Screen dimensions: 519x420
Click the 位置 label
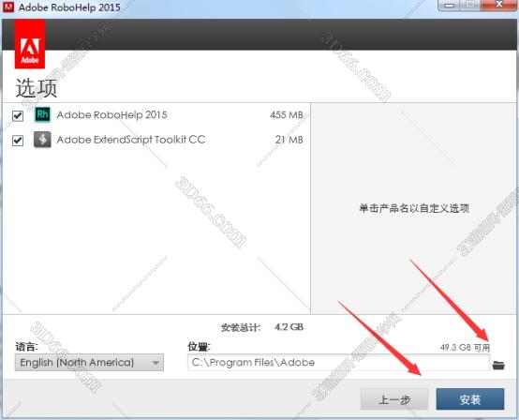(199, 347)
